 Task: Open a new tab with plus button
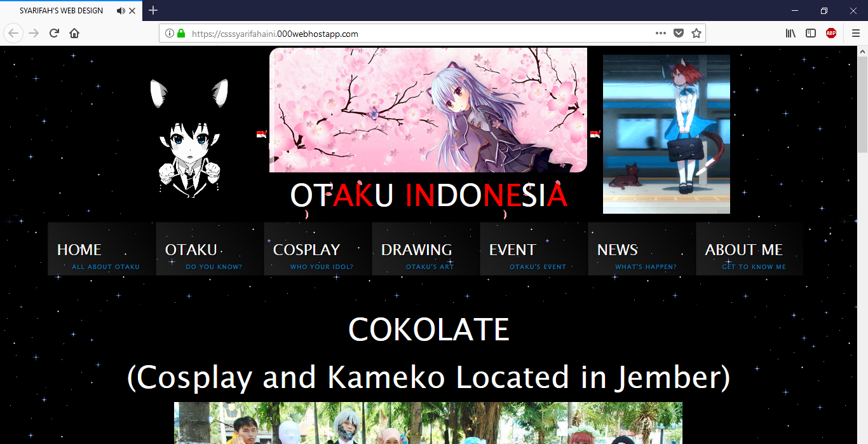(x=153, y=10)
